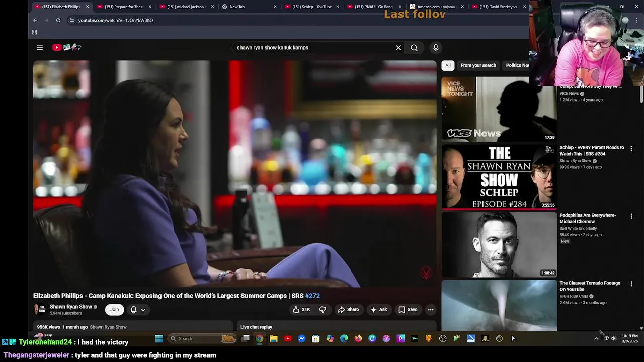Open the #272 hashtag link
Screen dimensions: 644x362
pos(312,296)
